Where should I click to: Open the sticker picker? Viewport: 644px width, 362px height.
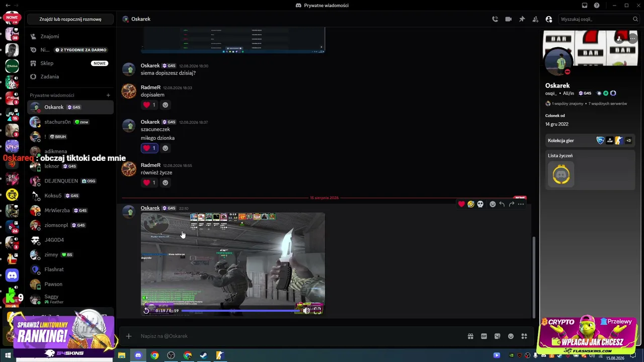click(x=498, y=336)
